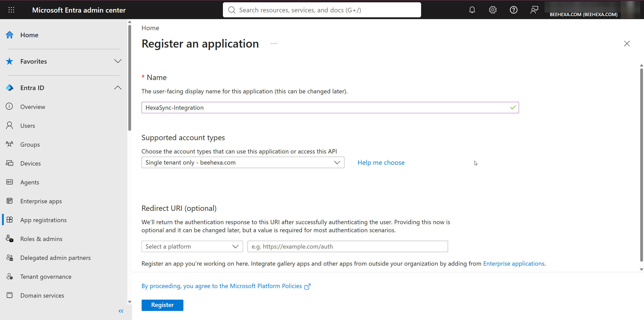Click the Entra ID diamond icon
The height and width of the screenshot is (320, 644).
tap(10, 88)
